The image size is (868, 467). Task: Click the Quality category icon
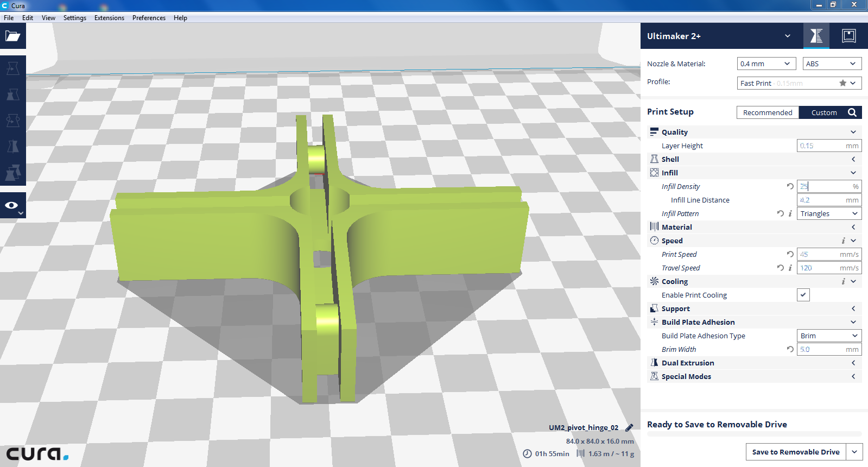654,132
